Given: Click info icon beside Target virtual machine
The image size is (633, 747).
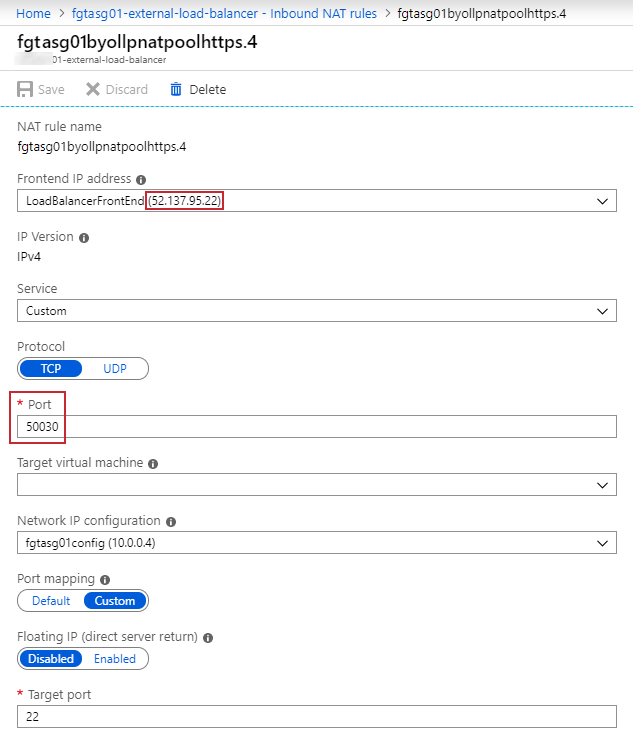Looking at the screenshot, I should [152, 464].
